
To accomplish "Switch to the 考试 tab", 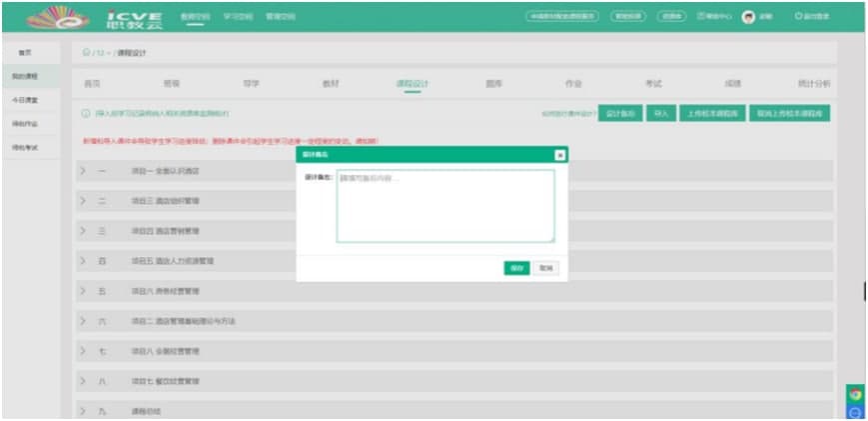I will click(653, 84).
